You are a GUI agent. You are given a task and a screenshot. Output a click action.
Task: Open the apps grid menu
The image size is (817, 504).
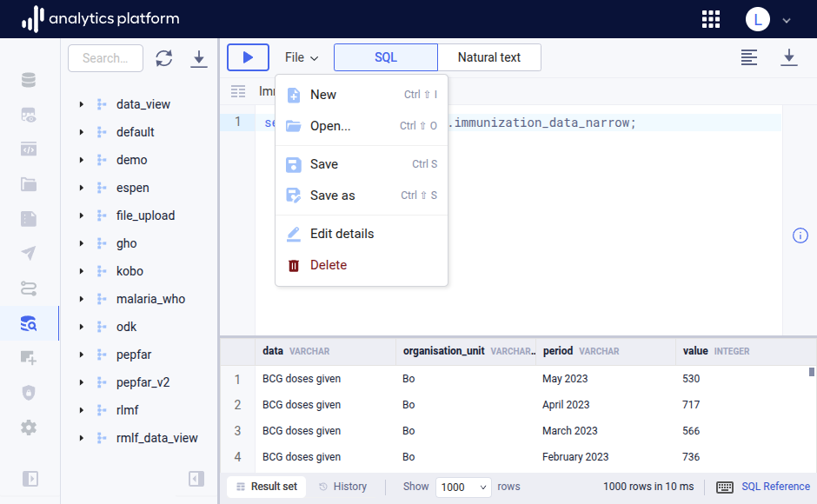click(711, 19)
